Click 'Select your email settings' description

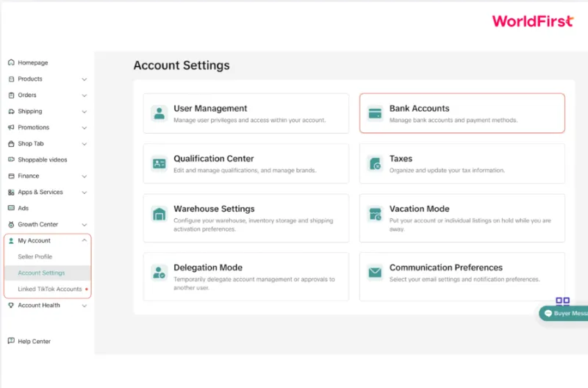coord(465,279)
